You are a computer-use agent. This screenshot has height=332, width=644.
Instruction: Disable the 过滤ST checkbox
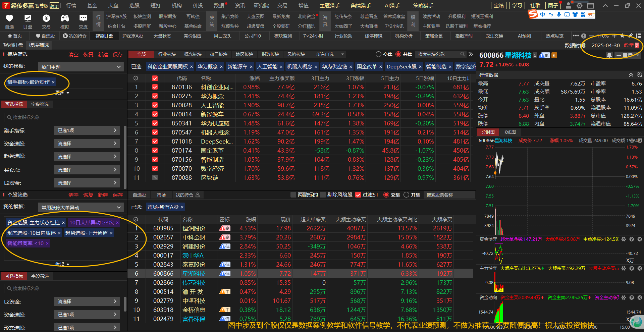[358, 195]
